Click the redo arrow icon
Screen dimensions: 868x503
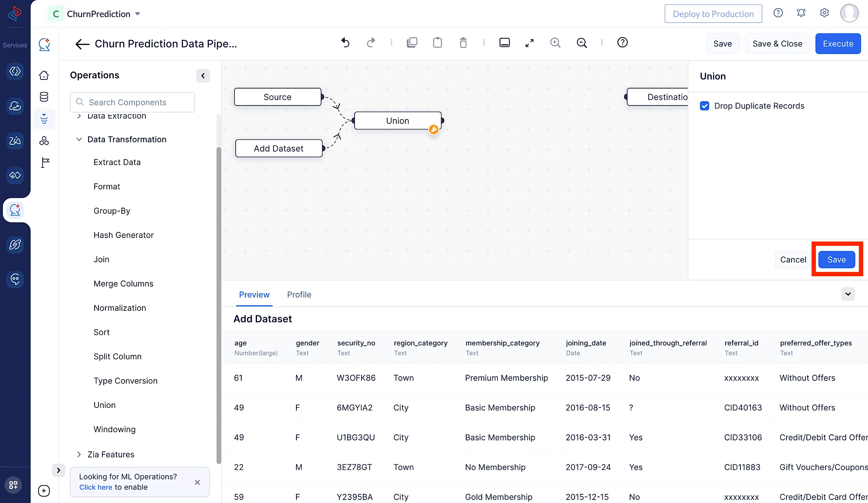point(371,43)
